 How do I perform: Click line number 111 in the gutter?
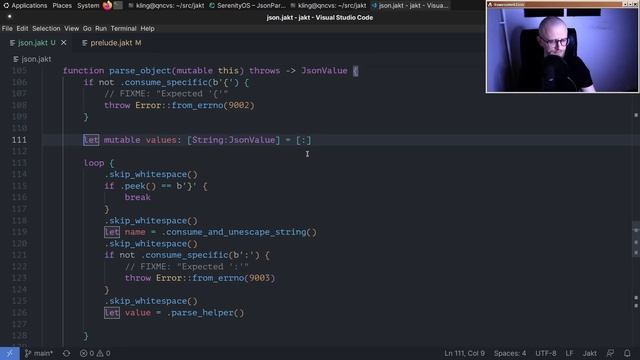pos(19,140)
